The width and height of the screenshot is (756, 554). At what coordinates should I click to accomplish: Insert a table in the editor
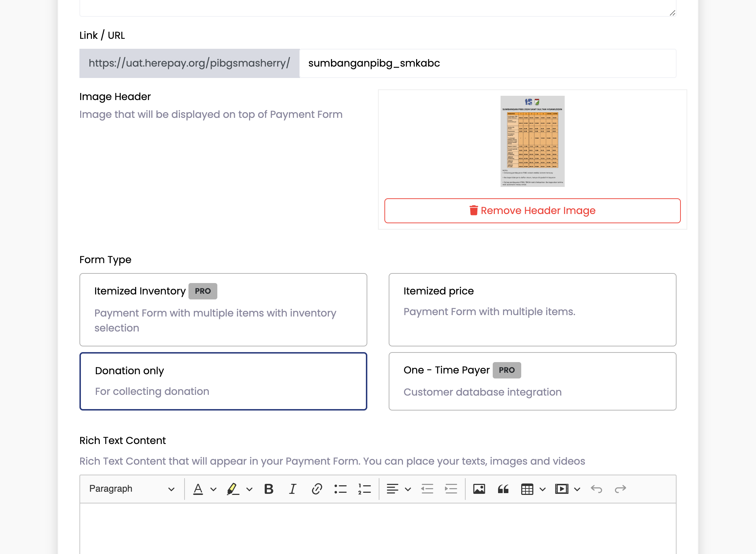527,489
